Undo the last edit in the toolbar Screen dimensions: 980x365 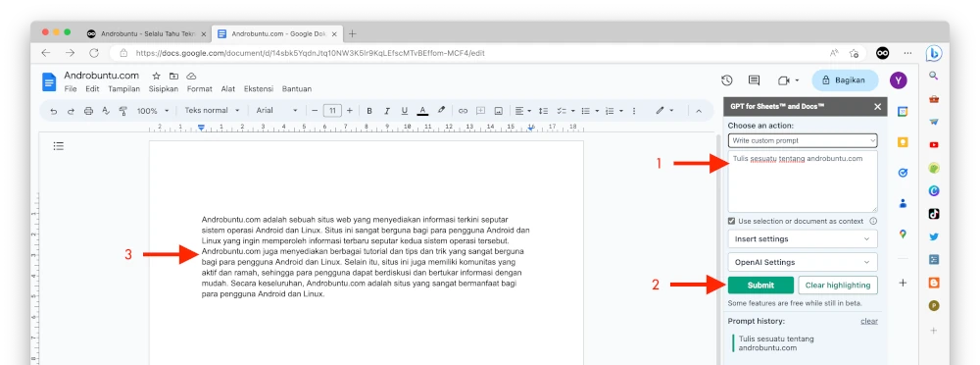pyautogui.click(x=54, y=111)
